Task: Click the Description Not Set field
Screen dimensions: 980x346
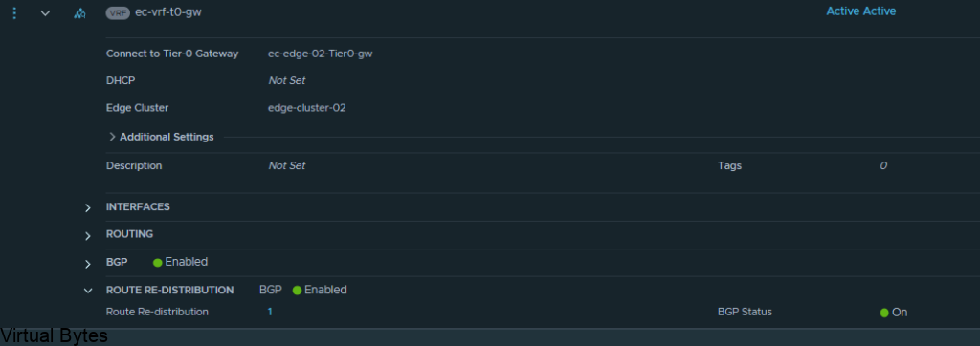Action: pos(287,166)
